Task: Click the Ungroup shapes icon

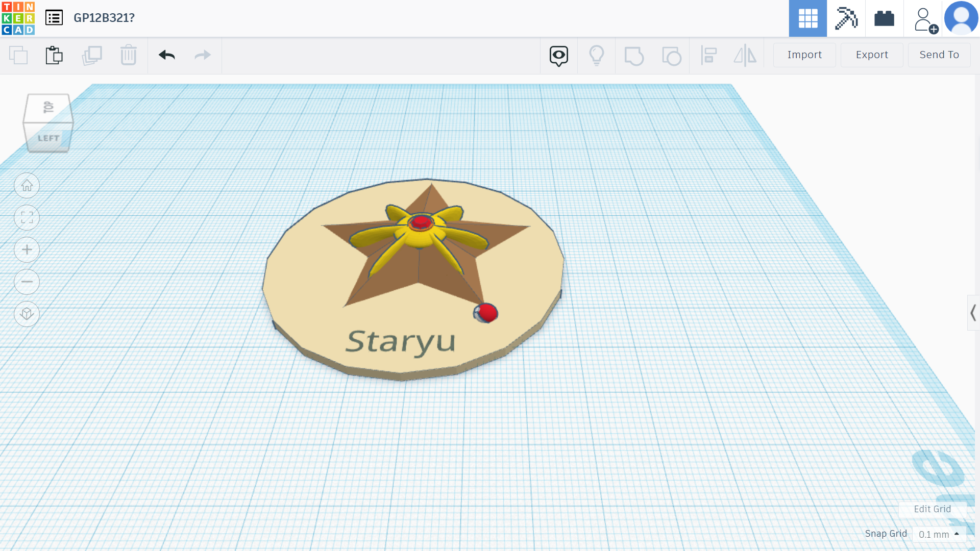Action: coord(672,56)
